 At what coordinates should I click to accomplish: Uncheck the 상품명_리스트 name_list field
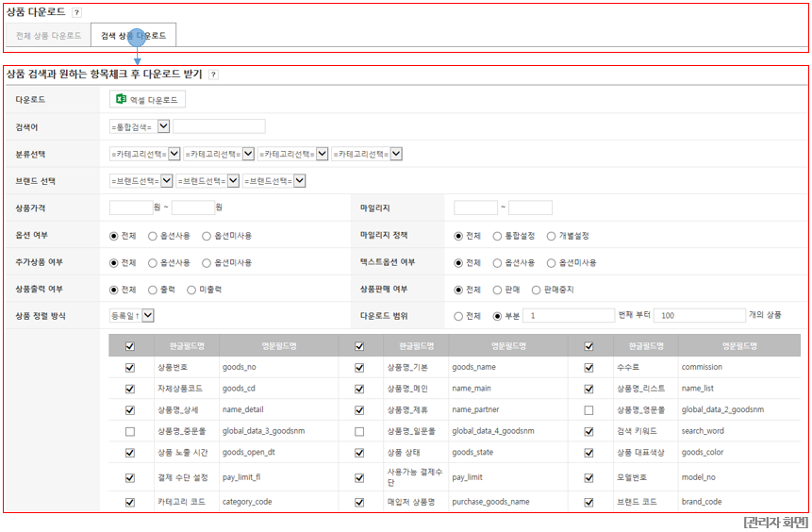click(588, 389)
